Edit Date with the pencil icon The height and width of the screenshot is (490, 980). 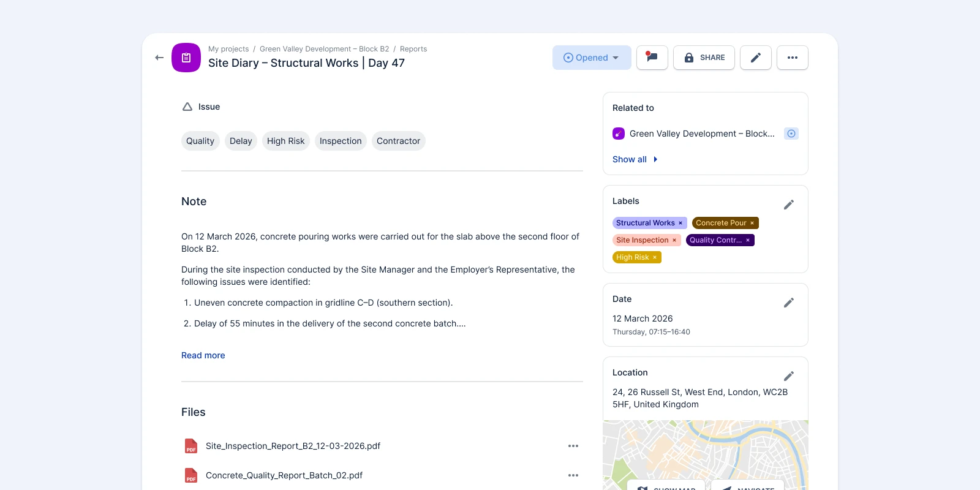(x=789, y=303)
